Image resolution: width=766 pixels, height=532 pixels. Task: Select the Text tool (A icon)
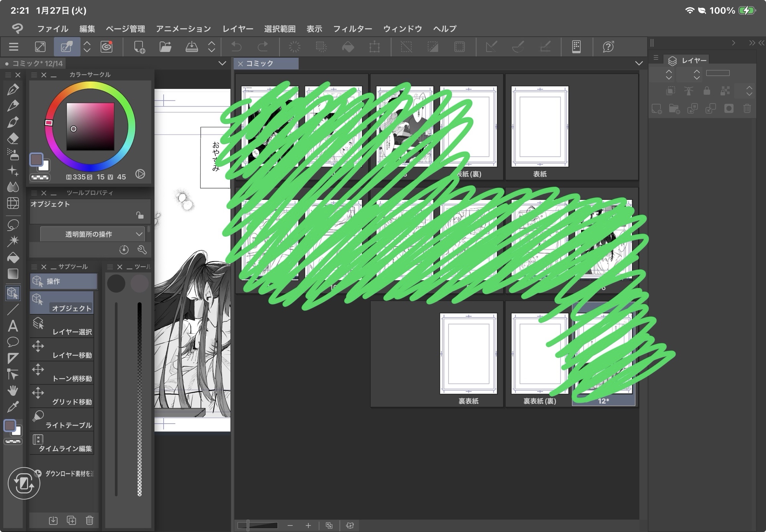[x=13, y=326]
